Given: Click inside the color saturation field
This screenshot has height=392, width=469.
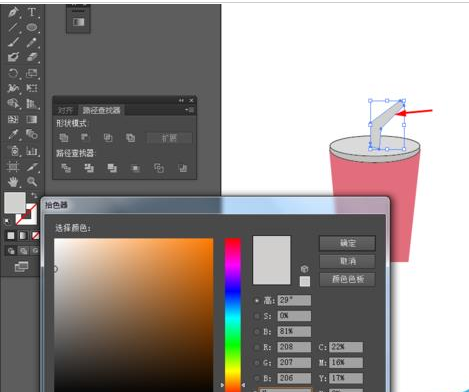Looking at the screenshot, I should [x=134, y=315].
